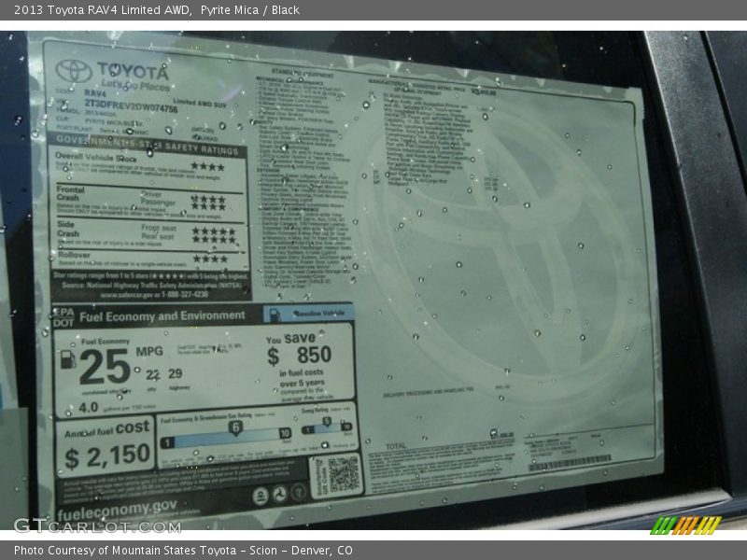Click the gas pump icon on the blue Gasoline Vehicle tab
This screenshot has height=560, width=747.
coord(275,315)
